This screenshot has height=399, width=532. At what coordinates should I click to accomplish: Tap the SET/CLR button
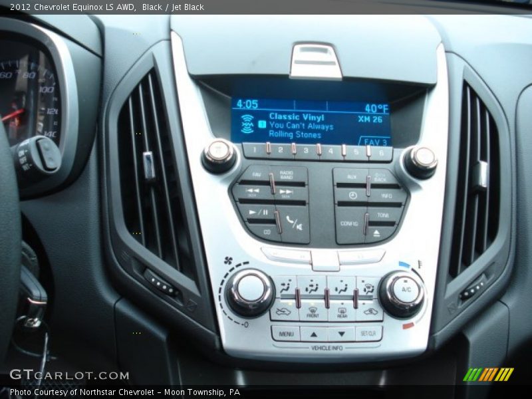click(x=368, y=334)
